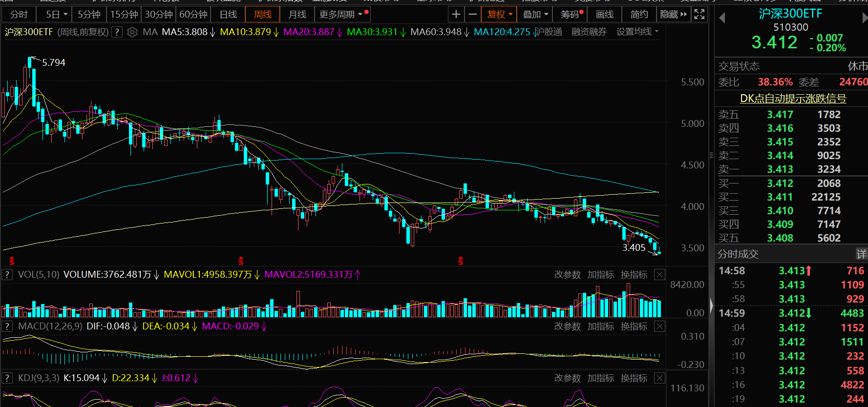Image resolution: width=868 pixels, height=407 pixels.
Task: Click VOL panel 加指标 link
Action: tap(601, 275)
